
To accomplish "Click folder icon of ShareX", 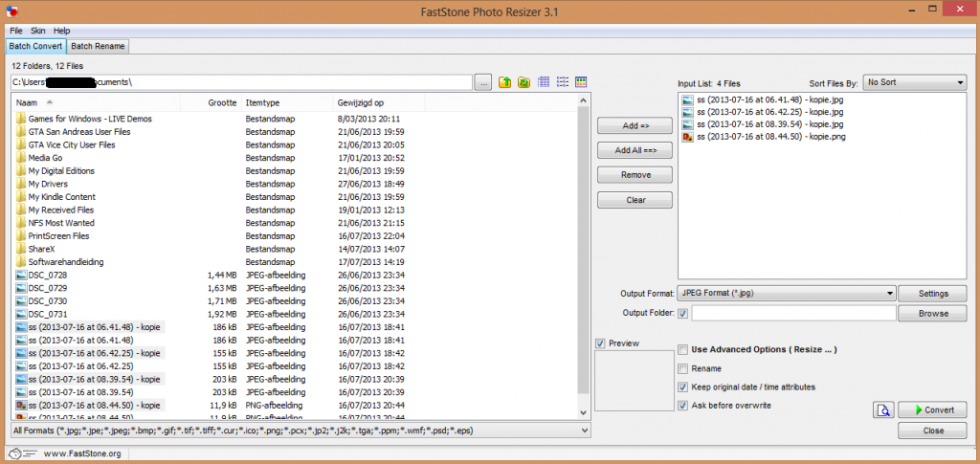I will pyautogui.click(x=21, y=249).
